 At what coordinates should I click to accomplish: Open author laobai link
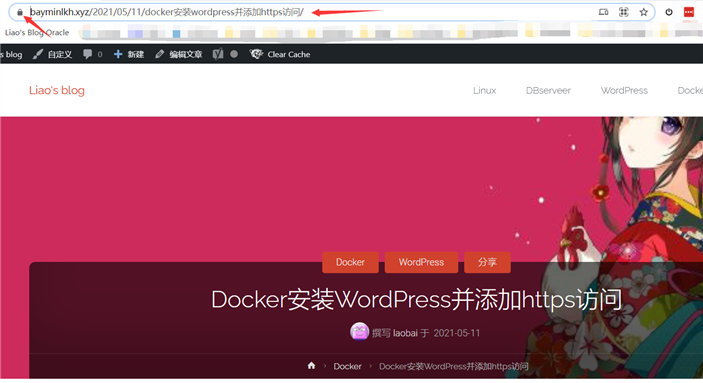(405, 333)
